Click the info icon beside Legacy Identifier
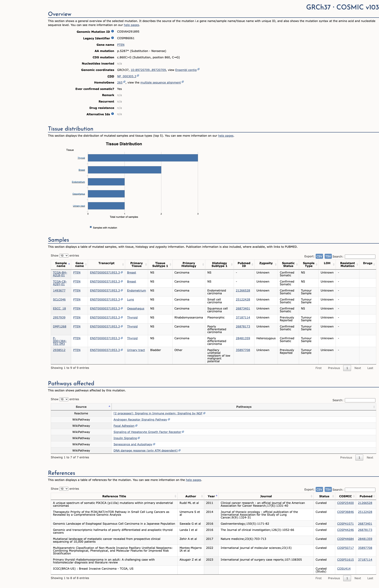 [x=113, y=38]
